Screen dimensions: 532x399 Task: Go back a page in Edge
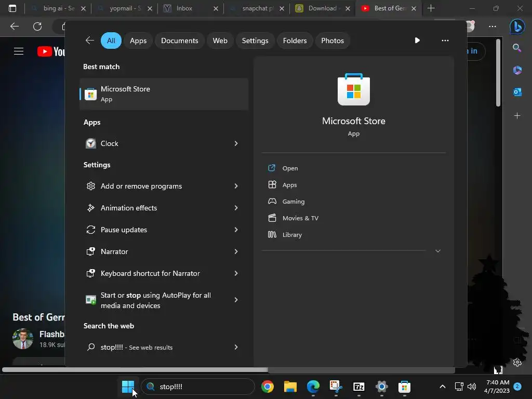point(14,26)
